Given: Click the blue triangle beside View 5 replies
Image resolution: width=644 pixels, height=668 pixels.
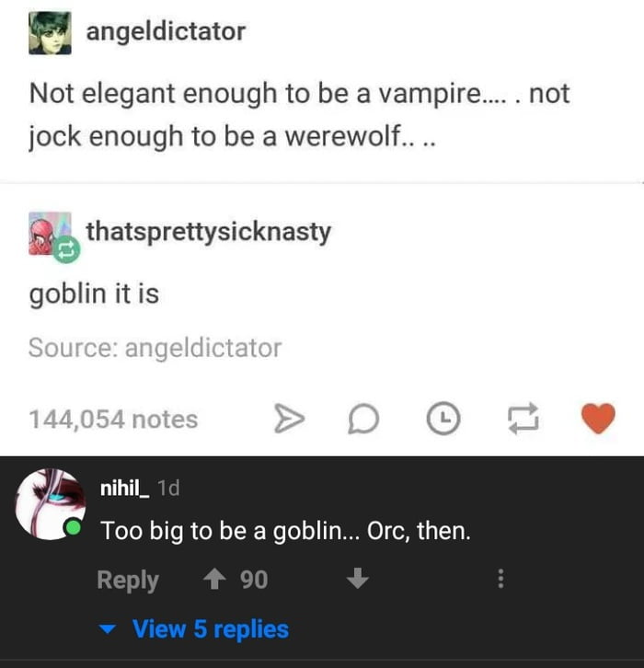Looking at the screenshot, I should point(107,628).
